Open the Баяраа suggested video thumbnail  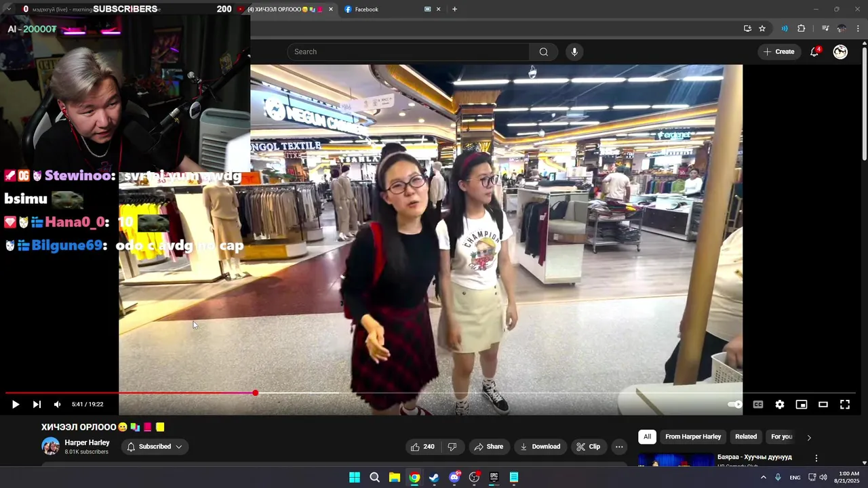(x=675, y=460)
